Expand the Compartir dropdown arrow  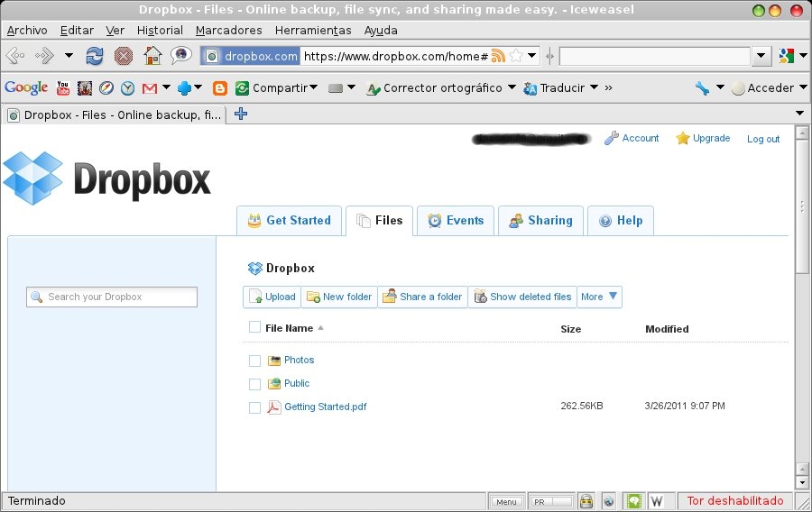[x=313, y=87]
